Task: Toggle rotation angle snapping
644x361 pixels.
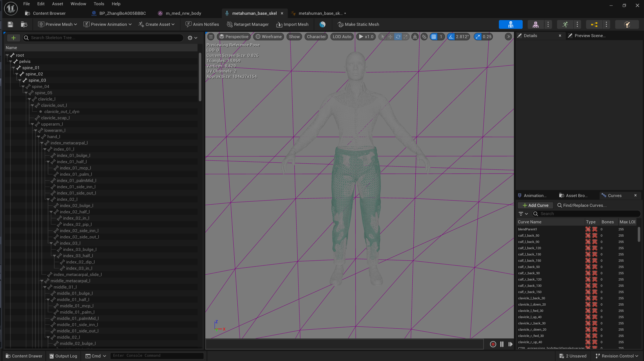Action: point(451,37)
